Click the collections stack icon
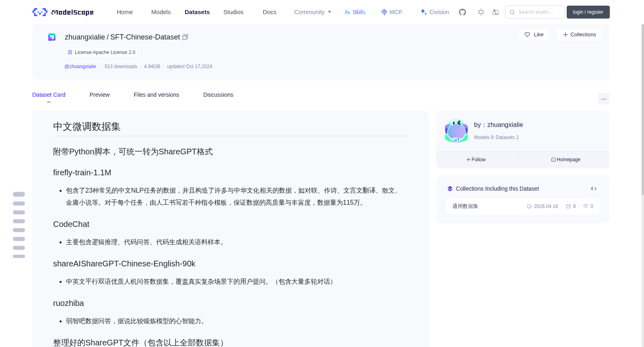The image size is (644, 347). pyautogui.click(x=450, y=189)
